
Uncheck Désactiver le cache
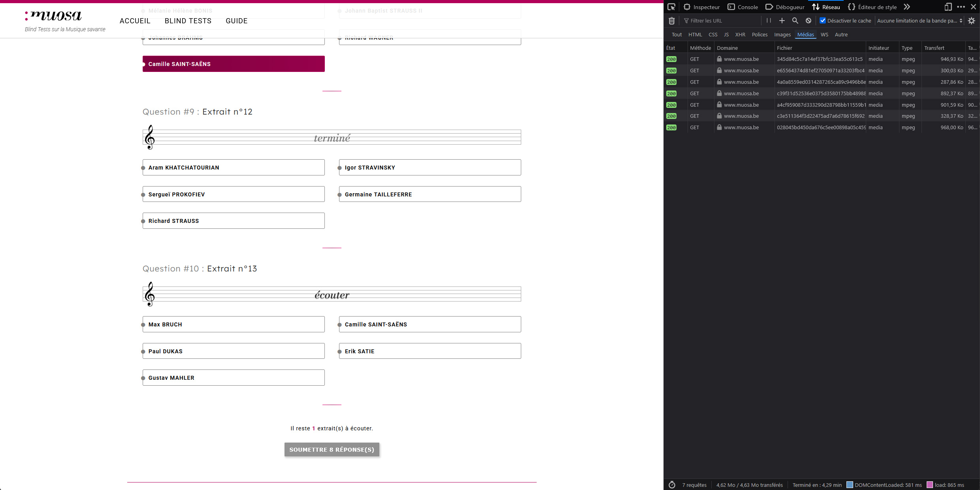click(x=823, y=21)
